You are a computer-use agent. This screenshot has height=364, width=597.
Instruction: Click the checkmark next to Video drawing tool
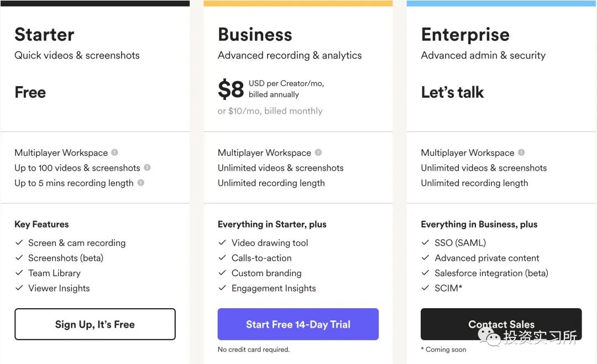point(222,242)
